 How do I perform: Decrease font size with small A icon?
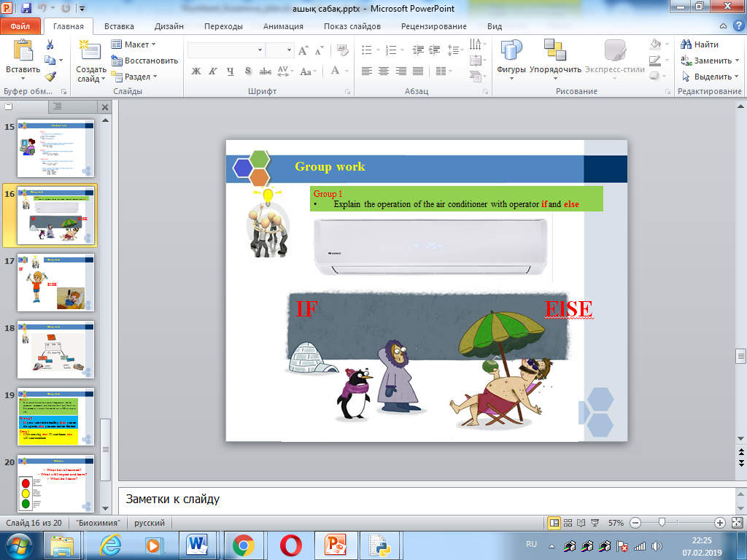(x=320, y=50)
